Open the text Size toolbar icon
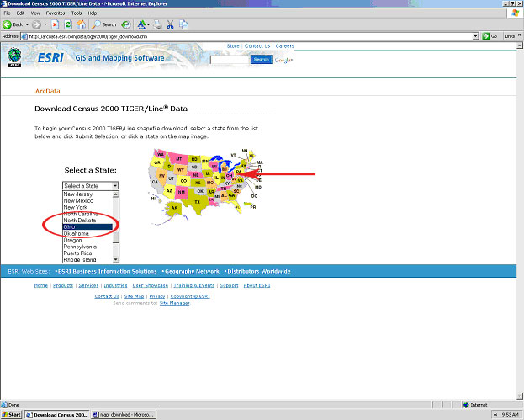 coord(142,24)
